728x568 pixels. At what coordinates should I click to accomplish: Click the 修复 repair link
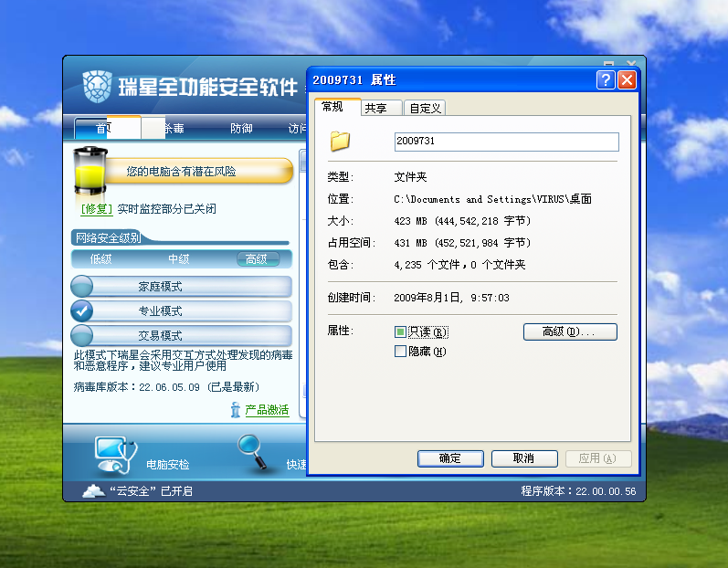click(x=97, y=209)
